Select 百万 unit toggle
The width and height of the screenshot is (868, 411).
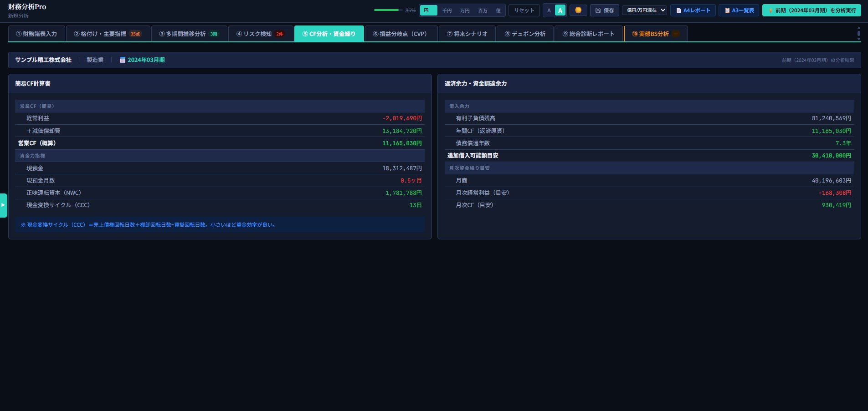point(483,10)
